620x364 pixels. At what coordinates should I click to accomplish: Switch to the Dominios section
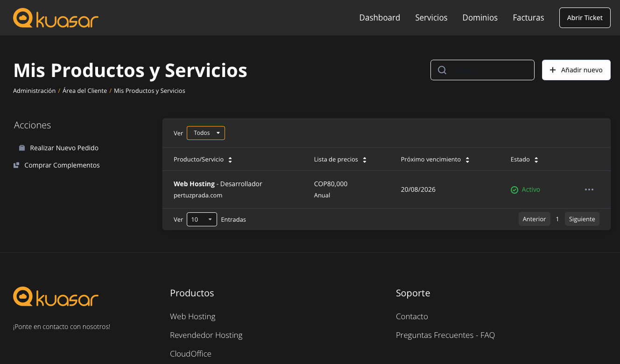[480, 18]
